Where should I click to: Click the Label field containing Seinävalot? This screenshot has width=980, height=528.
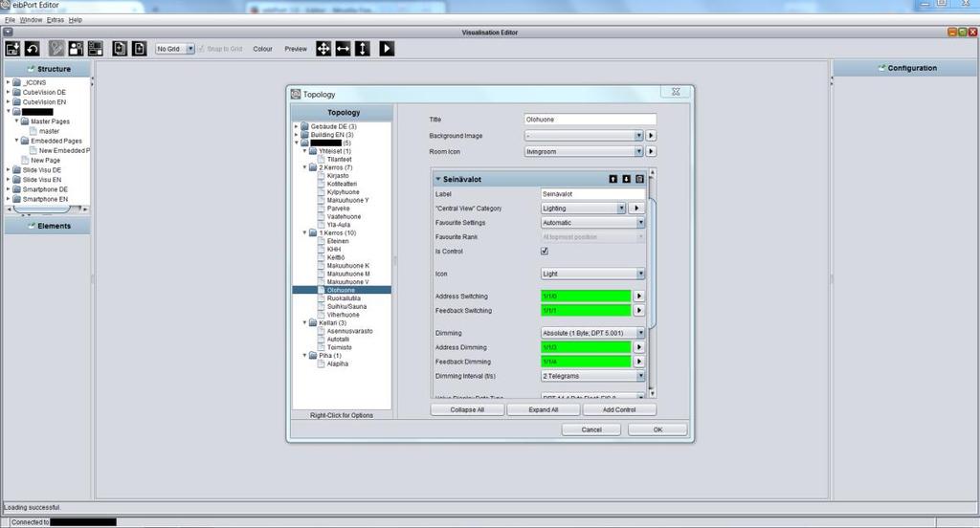tap(592, 194)
